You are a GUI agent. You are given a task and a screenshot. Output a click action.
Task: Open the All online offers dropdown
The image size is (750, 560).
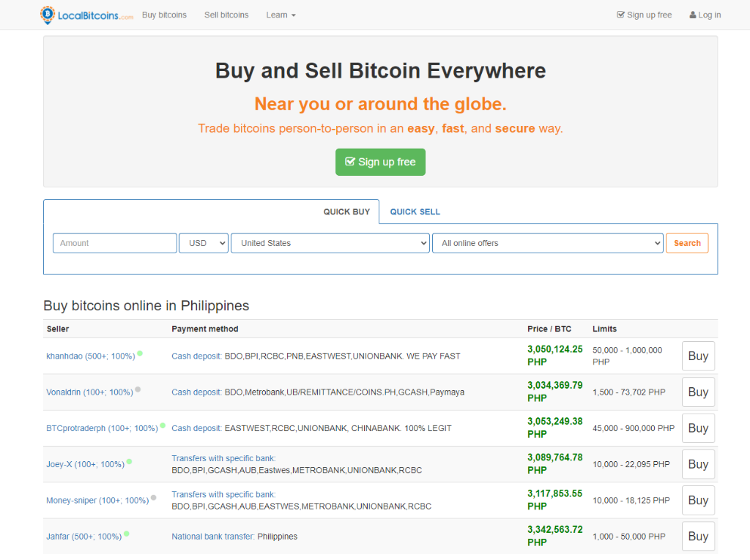(x=548, y=243)
